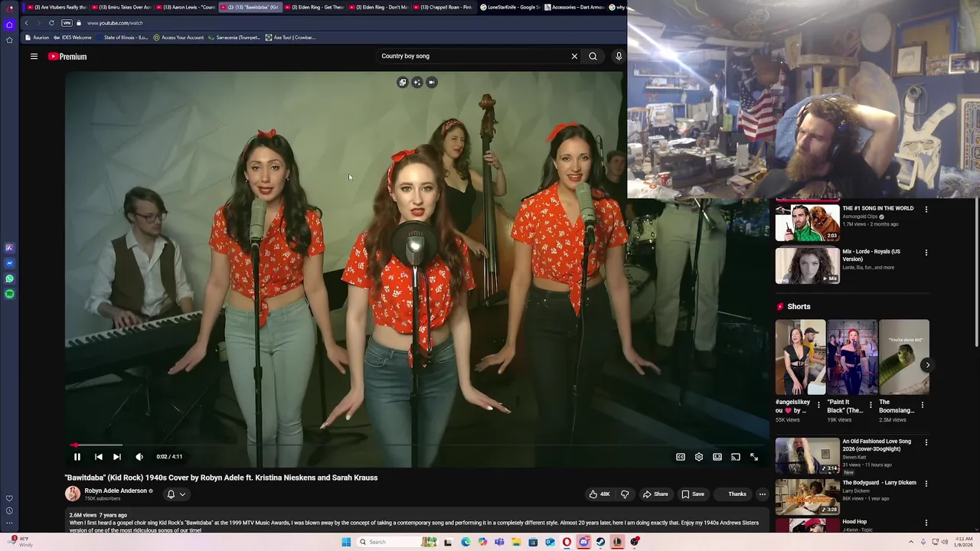Open Axe Tool Crowbar bookmark
Image resolution: width=980 pixels, height=551 pixels.
click(x=290, y=37)
